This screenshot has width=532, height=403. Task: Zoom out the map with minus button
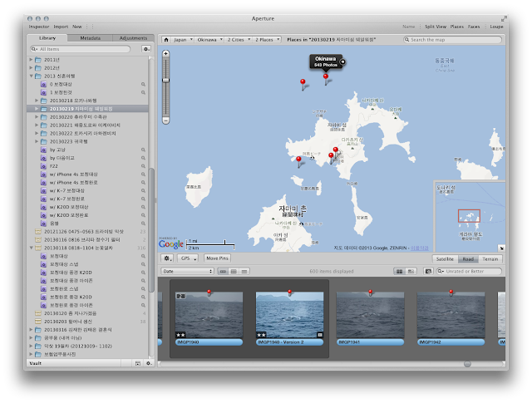pyautogui.click(x=166, y=120)
